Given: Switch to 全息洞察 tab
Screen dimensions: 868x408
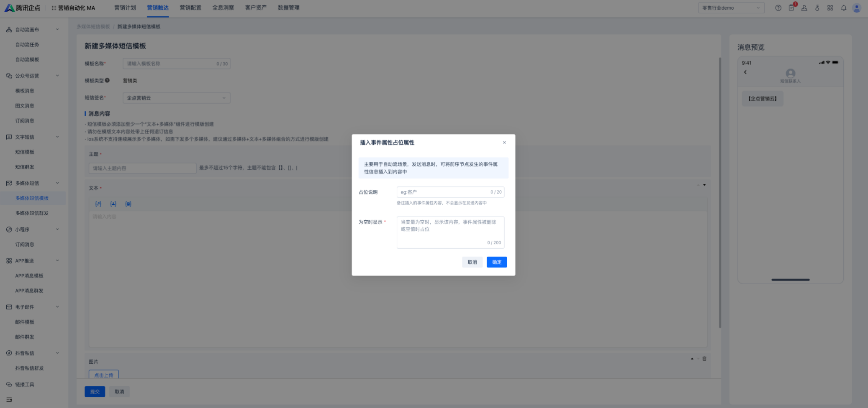Looking at the screenshot, I should point(223,8).
